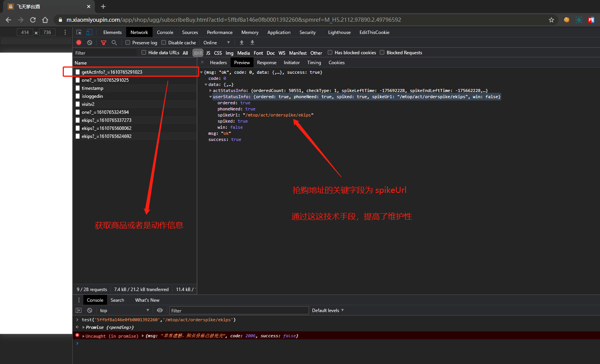Enable Disable cache checkbox
Viewport: 600px width, 364px height.
(x=164, y=43)
